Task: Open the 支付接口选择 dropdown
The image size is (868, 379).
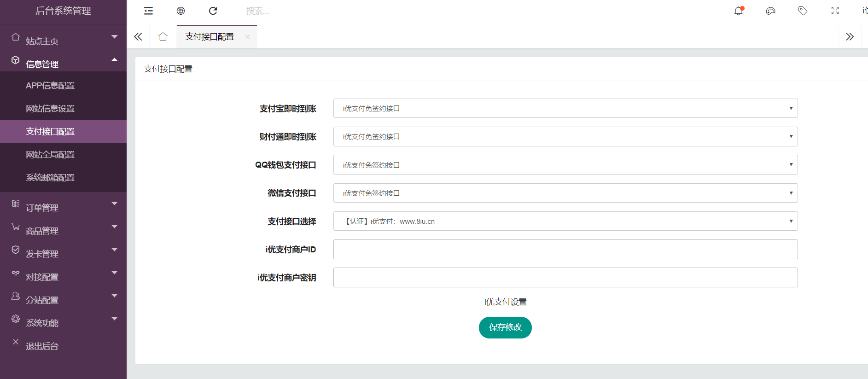Action: (x=565, y=222)
